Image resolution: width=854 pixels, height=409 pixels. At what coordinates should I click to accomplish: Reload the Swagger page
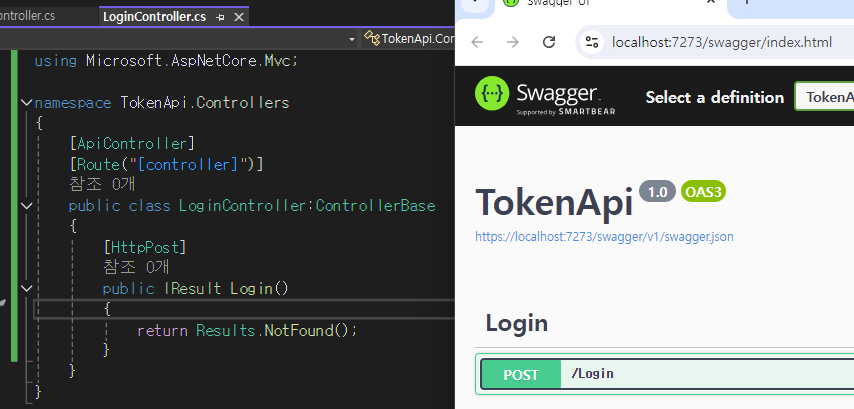click(x=549, y=42)
